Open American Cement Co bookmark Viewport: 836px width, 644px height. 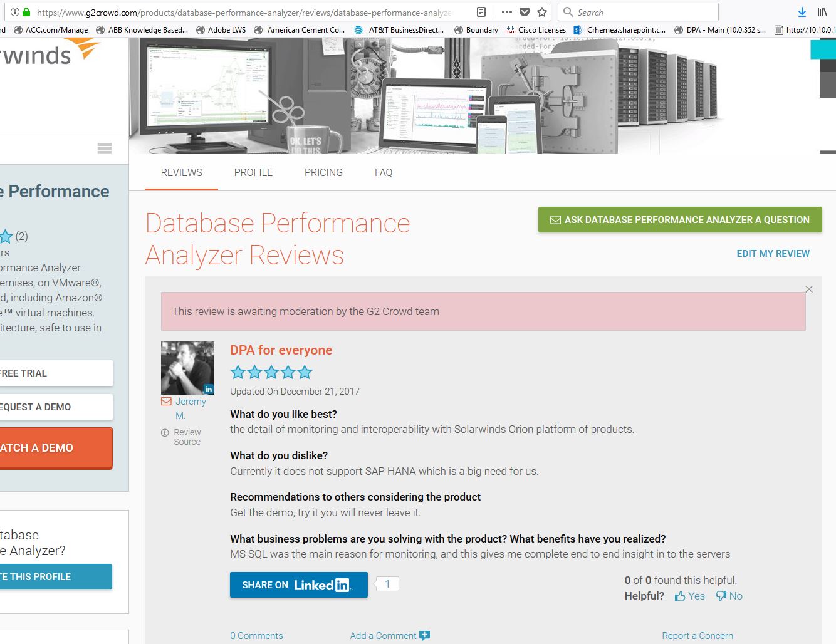click(x=300, y=29)
